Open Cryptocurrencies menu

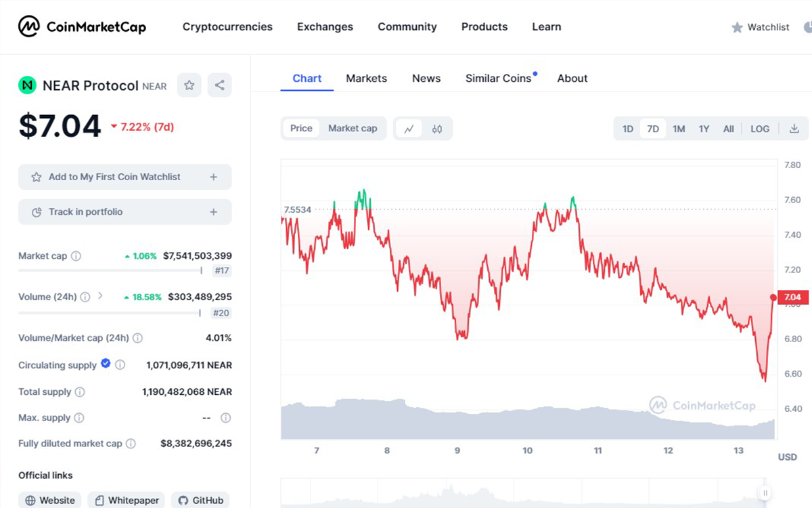(227, 27)
